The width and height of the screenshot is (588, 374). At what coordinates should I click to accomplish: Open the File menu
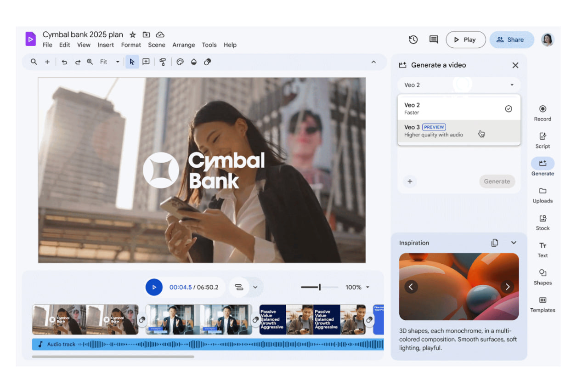click(x=47, y=45)
